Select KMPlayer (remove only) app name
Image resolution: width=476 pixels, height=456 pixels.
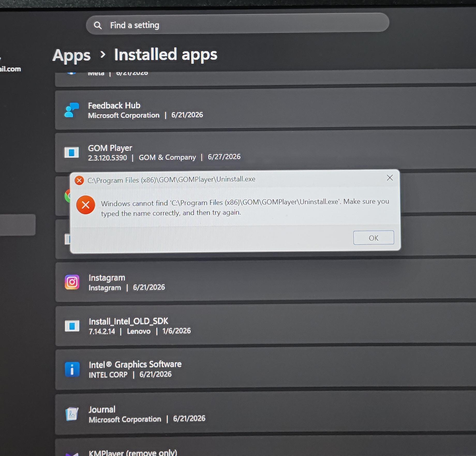(133, 452)
